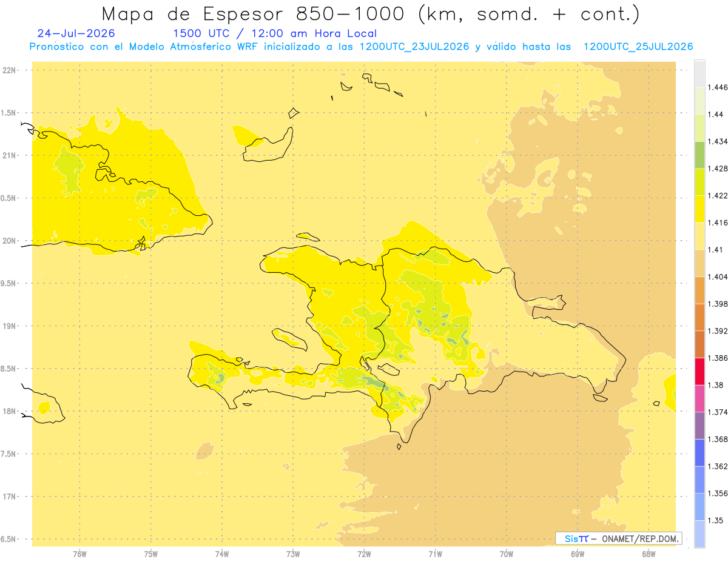Click the legend value '1.434'
Viewport: 728px width, 562px height.
(x=718, y=141)
